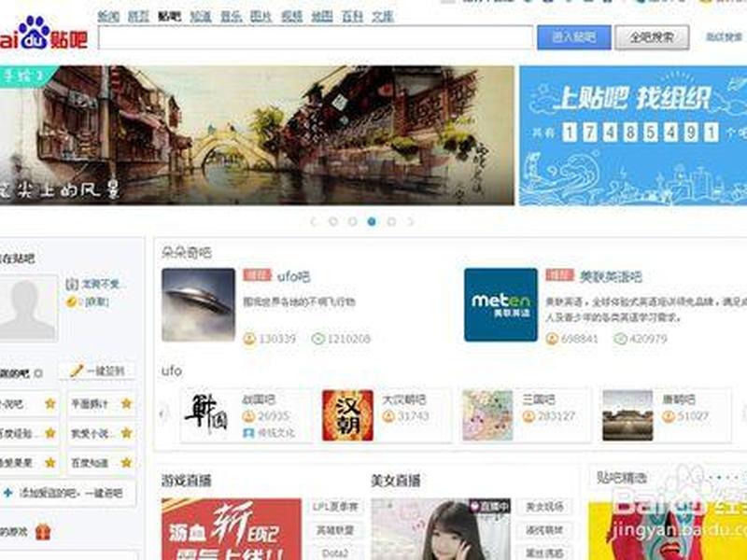
Task: Select the Dota2 game tag
Action: tap(336, 553)
